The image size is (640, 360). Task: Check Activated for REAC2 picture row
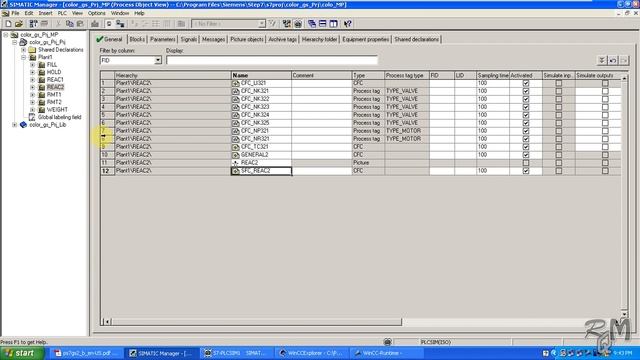(526, 163)
